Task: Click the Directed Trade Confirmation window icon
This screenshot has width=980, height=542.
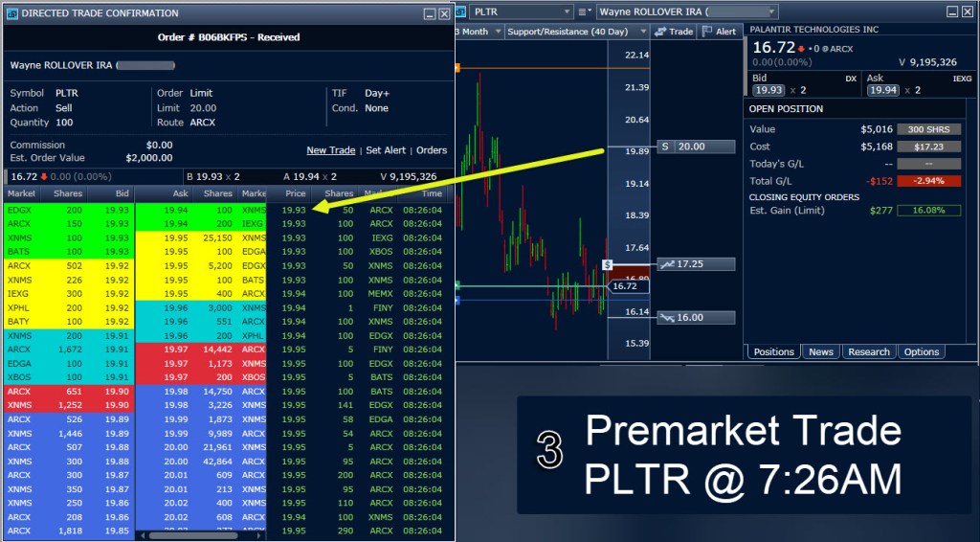Action: click(x=11, y=13)
